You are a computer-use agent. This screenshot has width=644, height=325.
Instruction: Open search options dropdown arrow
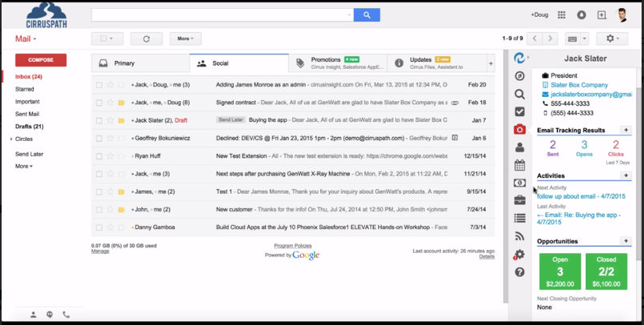click(x=350, y=15)
